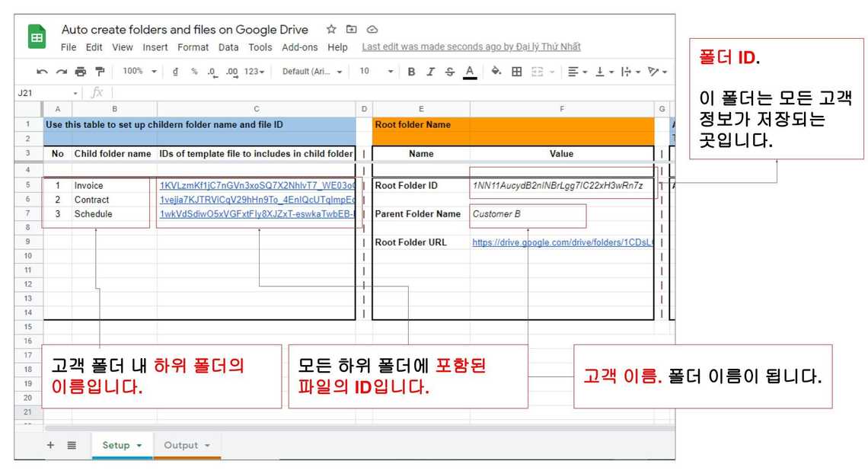Image resolution: width=868 pixels, height=474 pixels.
Task: Open the Add-ons menu
Action: (x=299, y=47)
